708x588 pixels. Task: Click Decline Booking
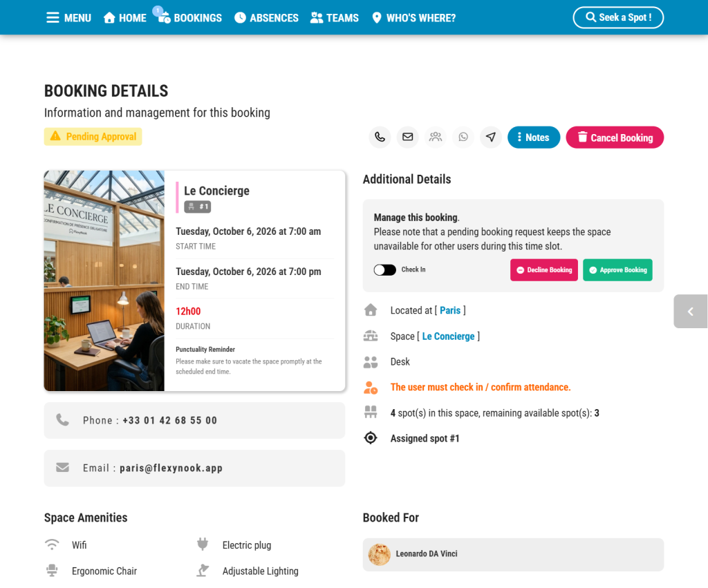[544, 270]
